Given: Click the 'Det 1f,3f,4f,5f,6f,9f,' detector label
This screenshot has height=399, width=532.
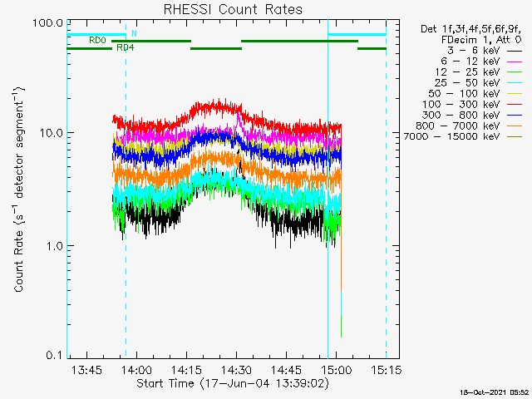Looking at the screenshot, I should (x=471, y=29).
